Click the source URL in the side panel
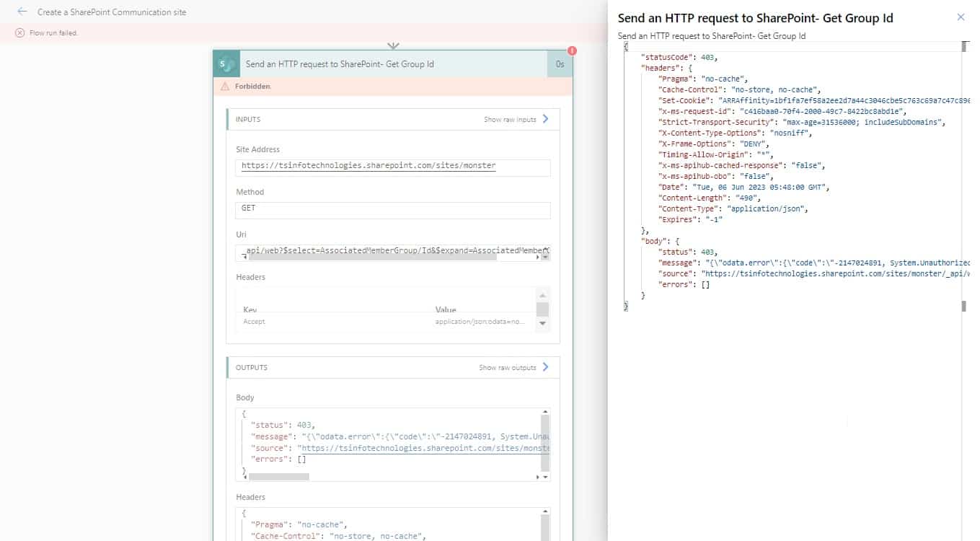Image resolution: width=980 pixels, height=541 pixels. (x=835, y=274)
